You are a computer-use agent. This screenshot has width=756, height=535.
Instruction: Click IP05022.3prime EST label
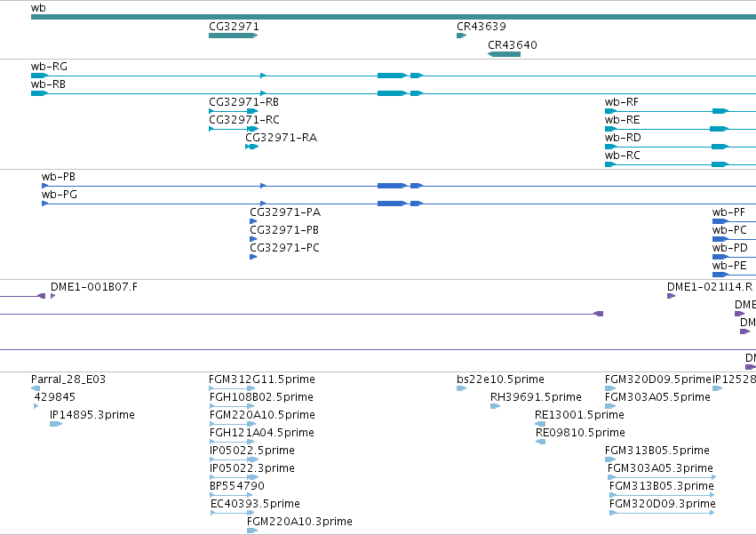click(252, 469)
